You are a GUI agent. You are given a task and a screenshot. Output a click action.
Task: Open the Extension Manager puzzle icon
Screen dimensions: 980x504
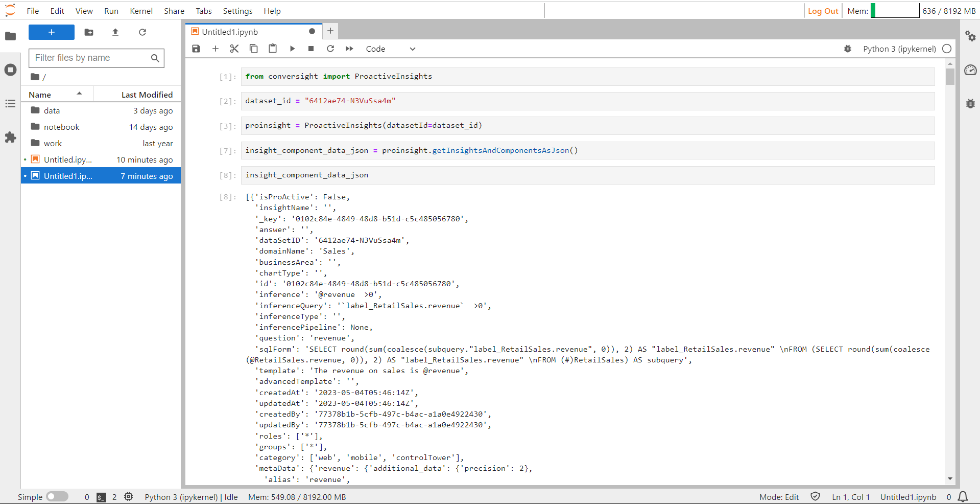[x=10, y=137]
